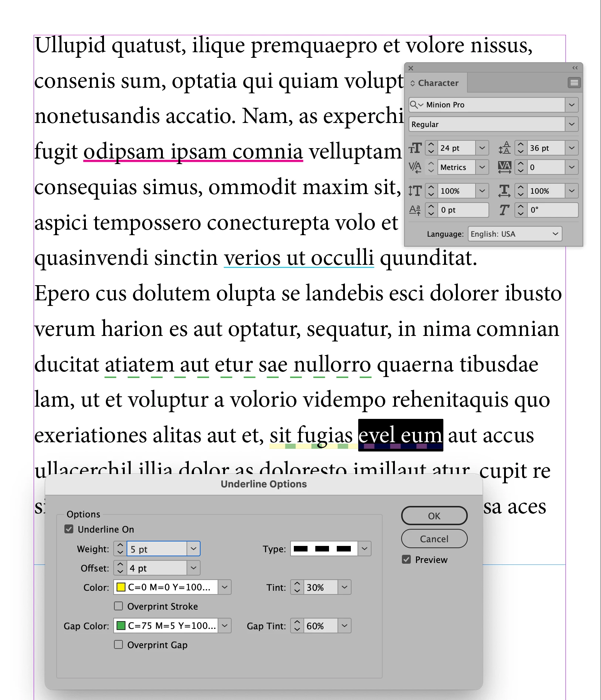Click the Offset stepper arrows

point(120,568)
